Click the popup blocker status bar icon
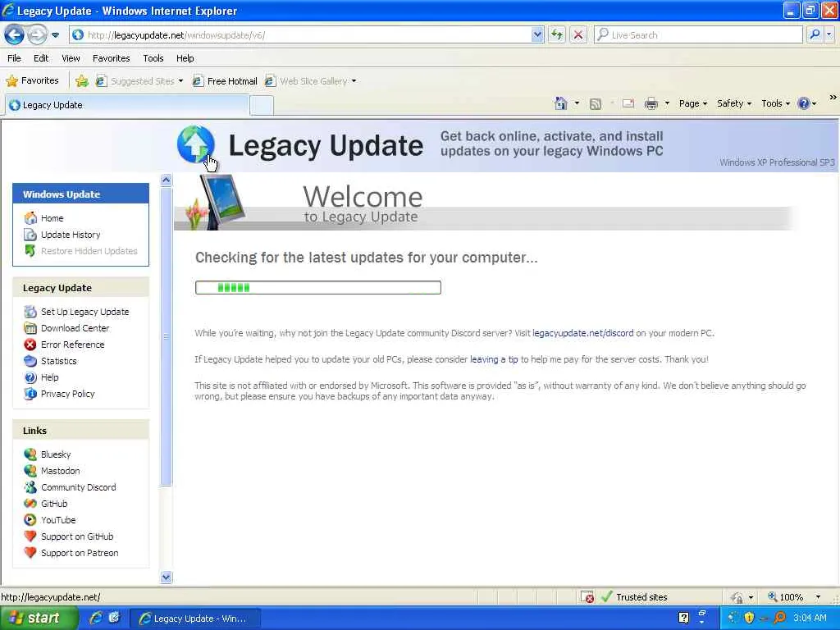 tap(587, 597)
